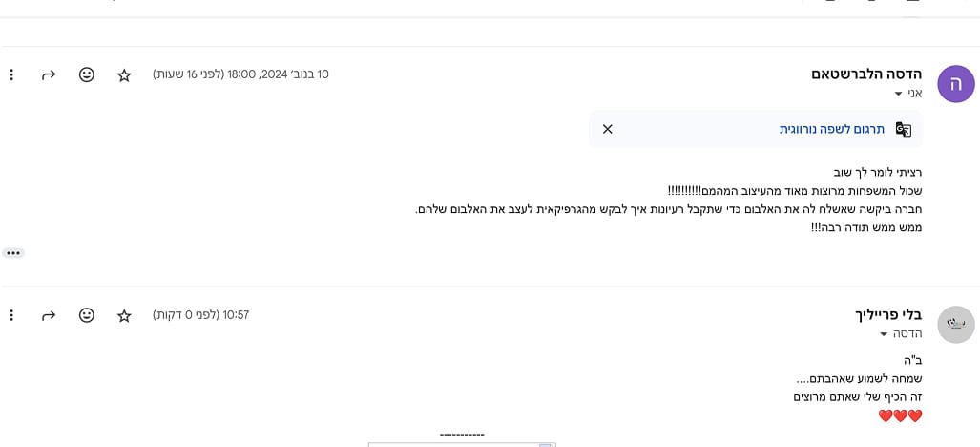Click the 10:57 message timestamp
The image size is (980, 447).
point(201,315)
